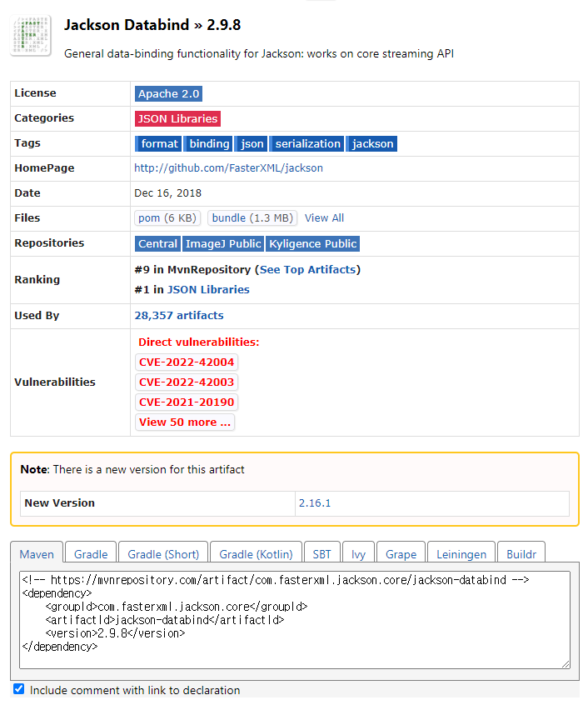This screenshot has width=588, height=710.
Task: Click the Dec 16, 2018 date value
Action: point(167,192)
